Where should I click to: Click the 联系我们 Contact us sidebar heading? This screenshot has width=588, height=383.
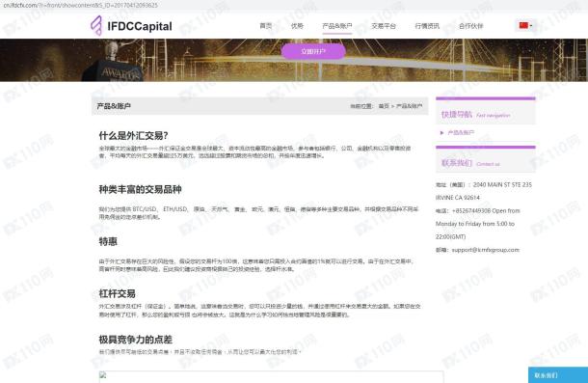[x=470, y=163]
